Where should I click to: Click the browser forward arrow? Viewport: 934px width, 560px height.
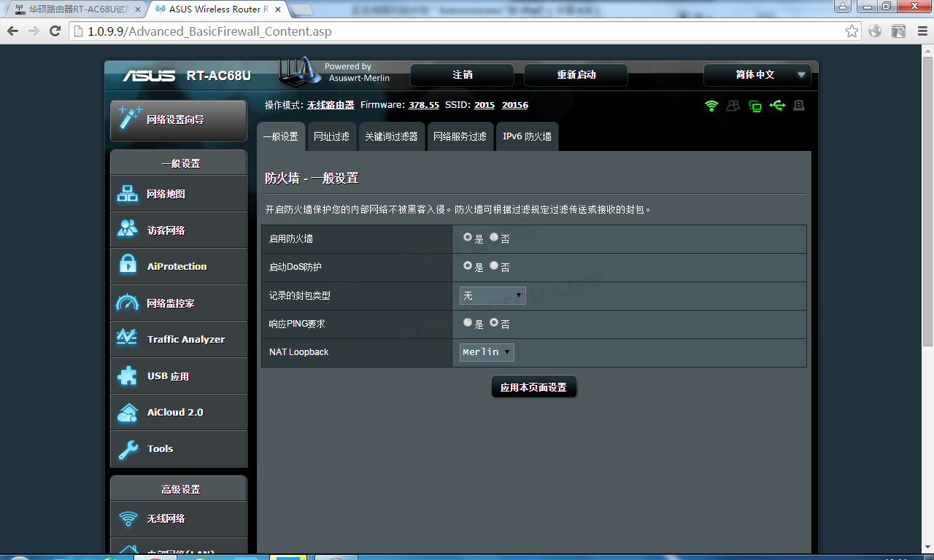point(34,31)
